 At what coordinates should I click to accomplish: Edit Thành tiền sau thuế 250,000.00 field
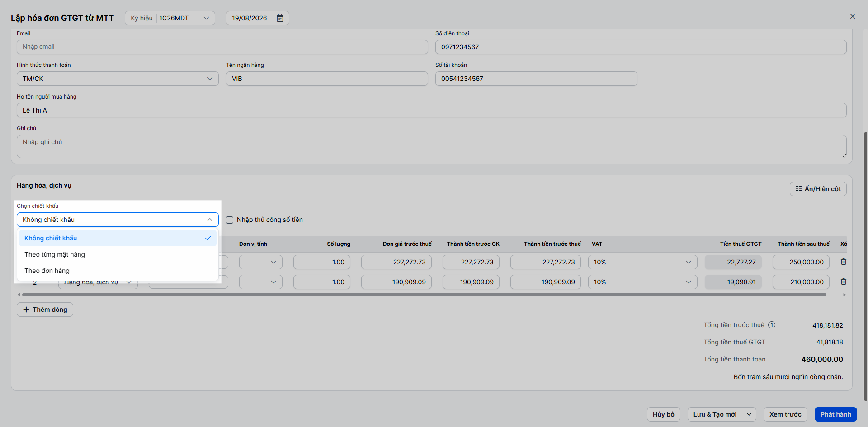801,262
